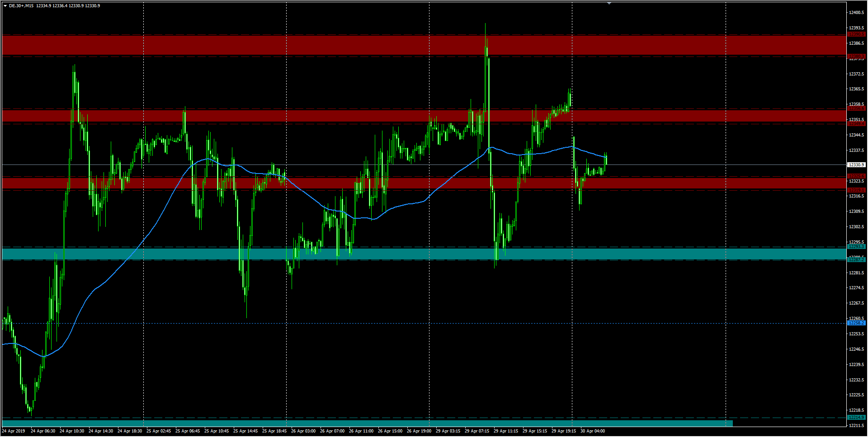Click the 12281.5 price scale label

856,273
